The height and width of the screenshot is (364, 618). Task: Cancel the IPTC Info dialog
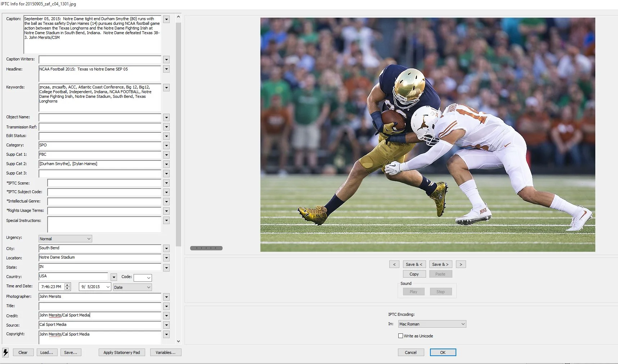411,352
